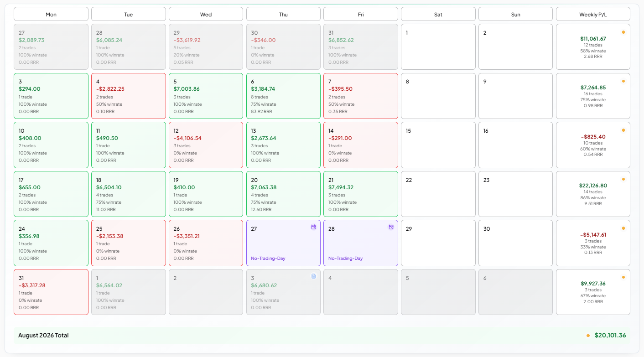Click the $2,673.64 amount on day 13

click(264, 138)
